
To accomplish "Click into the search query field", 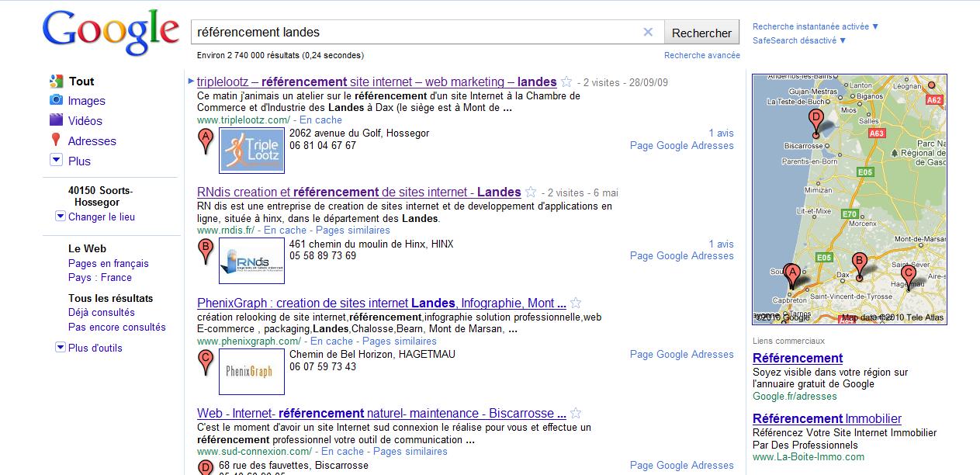I will point(415,33).
